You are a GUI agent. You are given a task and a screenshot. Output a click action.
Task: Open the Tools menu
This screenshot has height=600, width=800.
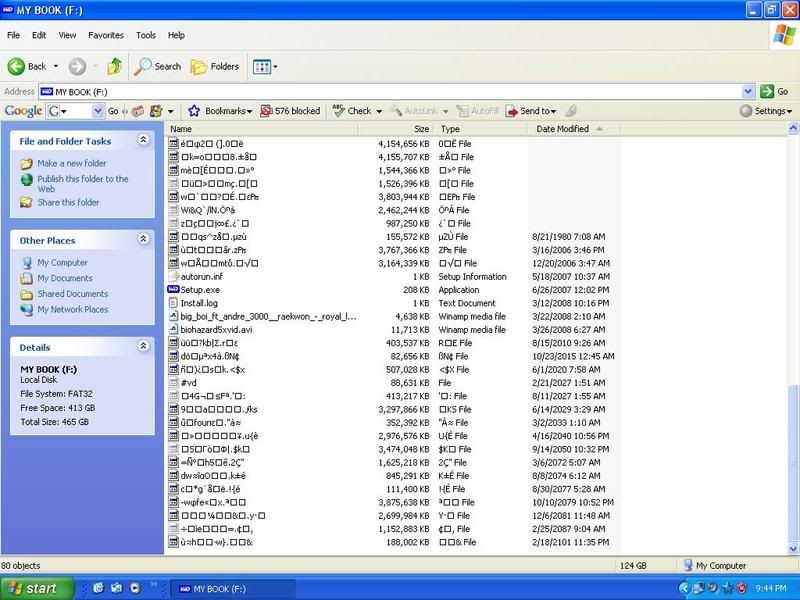[x=145, y=35]
